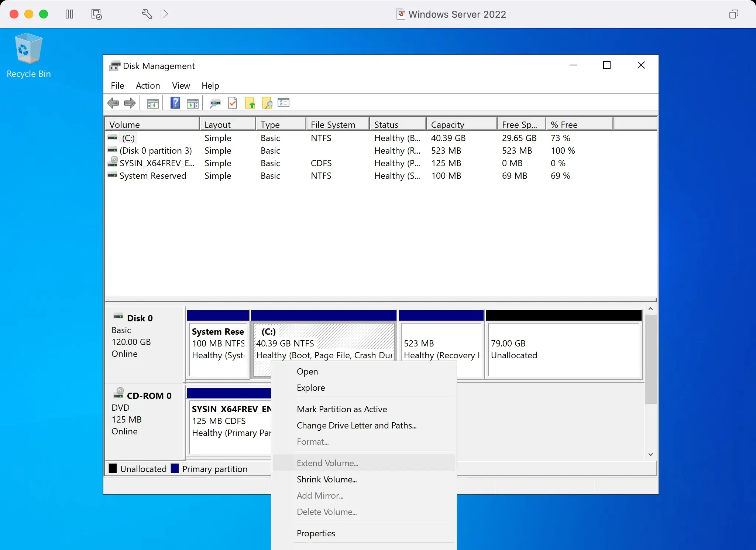The image size is (756, 550).
Task: Select Shrink Volume from the context menu
Action: [364, 479]
